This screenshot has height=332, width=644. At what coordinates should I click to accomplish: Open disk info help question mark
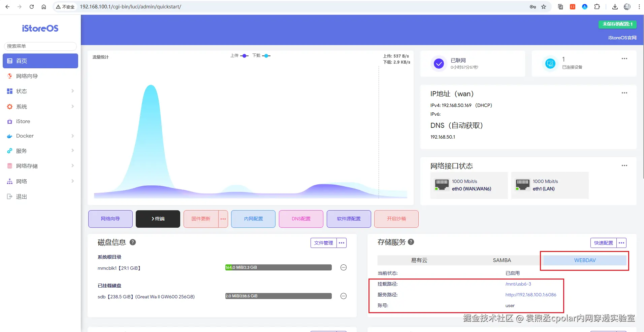tap(133, 242)
